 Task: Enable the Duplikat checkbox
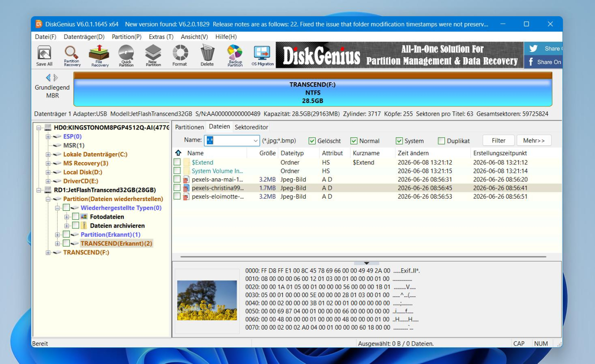point(442,141)
